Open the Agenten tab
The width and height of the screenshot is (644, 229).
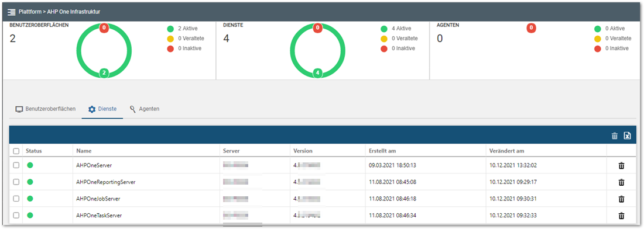point(144,109)
